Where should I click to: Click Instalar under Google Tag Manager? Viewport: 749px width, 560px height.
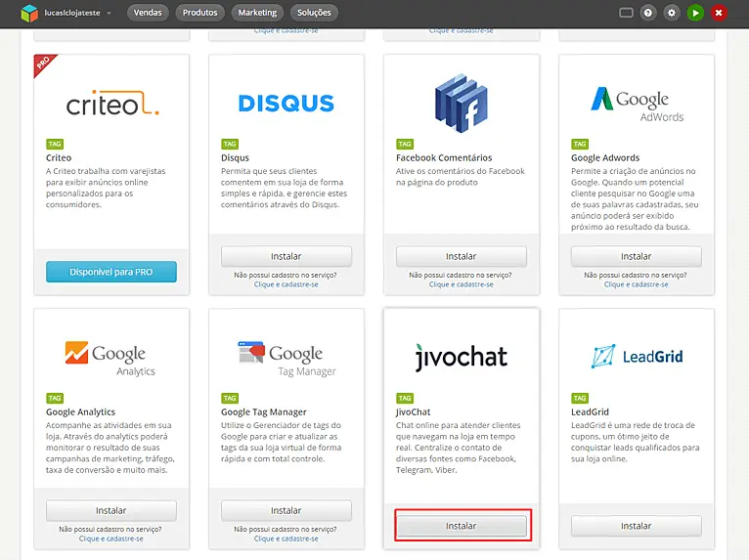click(286, 510)
